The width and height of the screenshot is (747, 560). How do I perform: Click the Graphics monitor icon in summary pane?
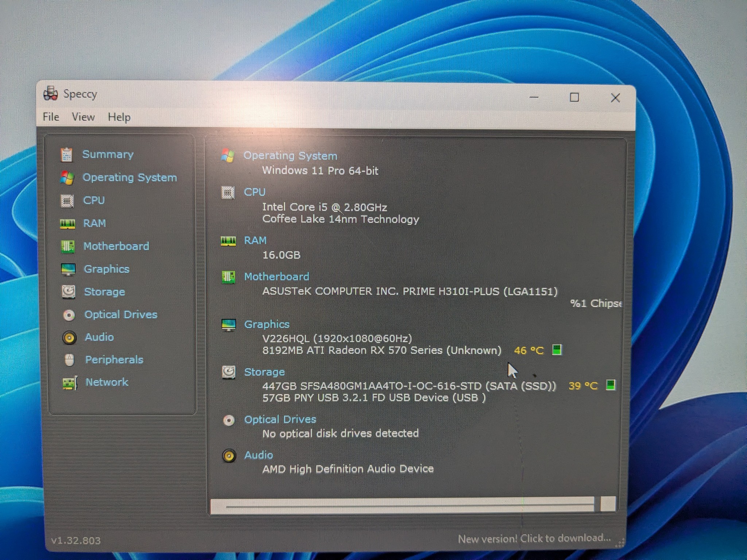click(229, 324)
